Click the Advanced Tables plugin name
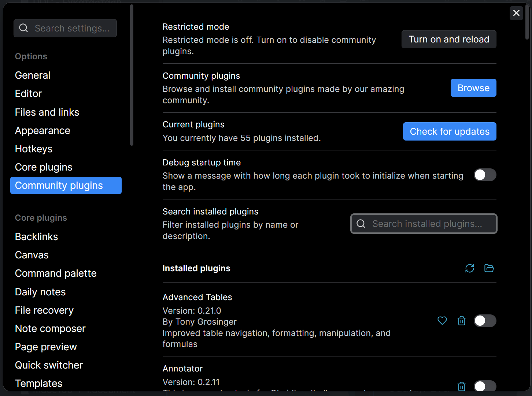Viewport: 532px width, 396px height. [197, 297]
